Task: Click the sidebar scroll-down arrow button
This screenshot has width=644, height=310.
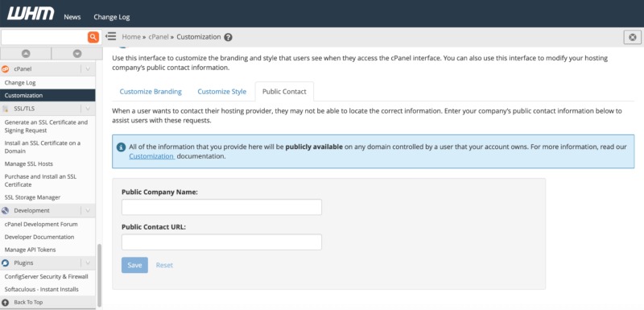Action: [77, 53]
